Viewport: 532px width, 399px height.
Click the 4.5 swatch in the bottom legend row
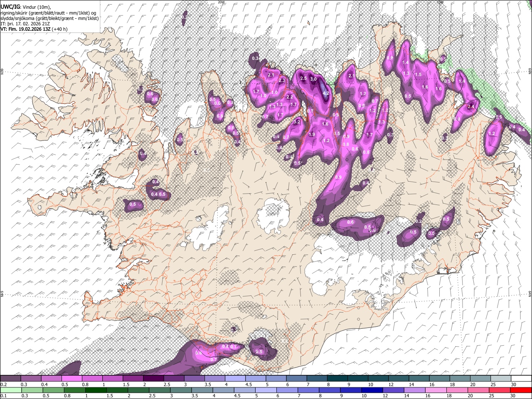point(245,390)
